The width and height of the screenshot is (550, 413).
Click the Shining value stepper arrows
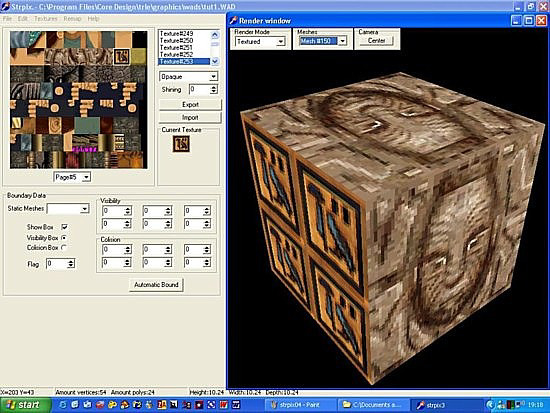click(x=213, y=89)
